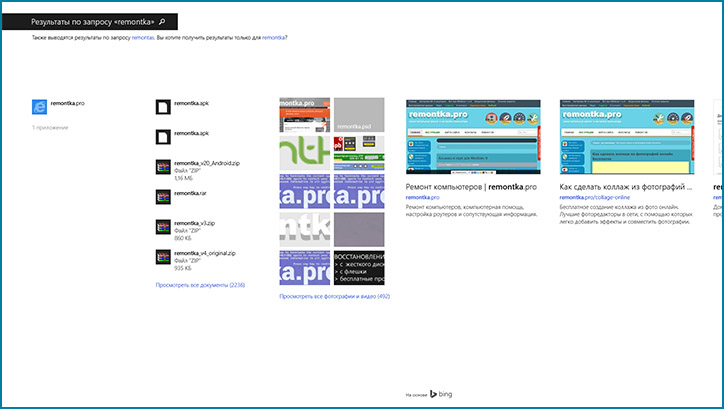Screen dimensions: 724x409
Task: Click the '1,16 МБ' file size
Action: (183, 178)
